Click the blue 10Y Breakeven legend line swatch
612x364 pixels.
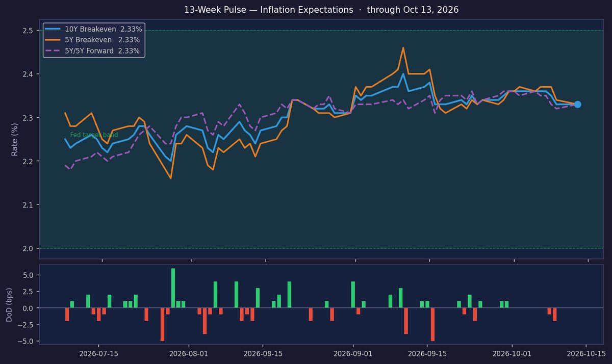click(x=54, y=29)
